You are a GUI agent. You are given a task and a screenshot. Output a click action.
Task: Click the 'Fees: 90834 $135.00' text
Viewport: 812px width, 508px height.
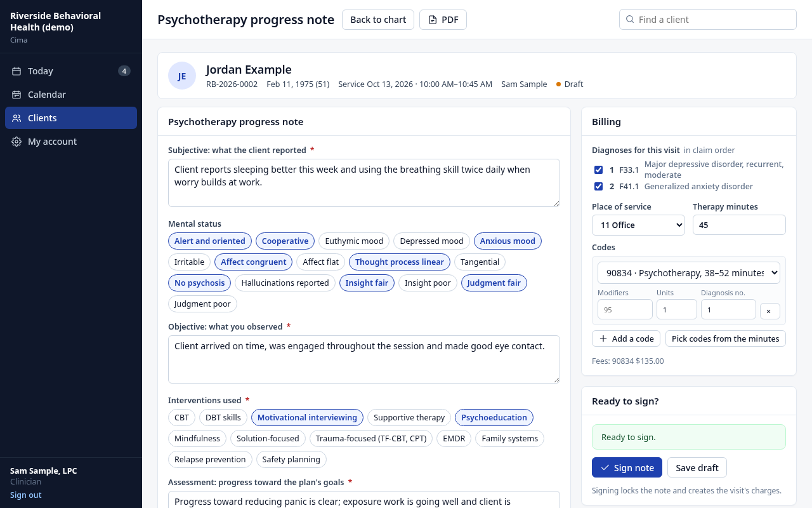coord(628,361)
